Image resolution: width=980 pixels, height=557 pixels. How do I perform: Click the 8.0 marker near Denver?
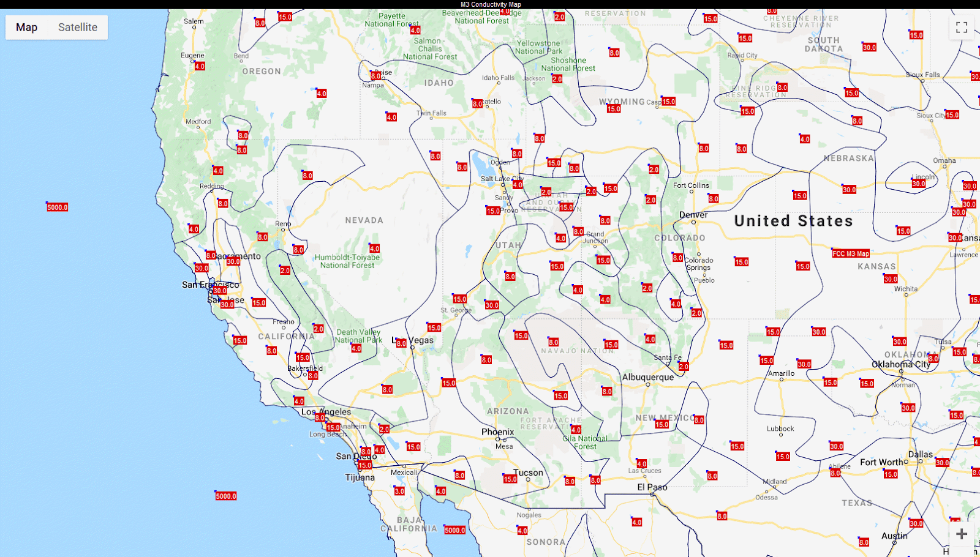(x=712, y=198)
